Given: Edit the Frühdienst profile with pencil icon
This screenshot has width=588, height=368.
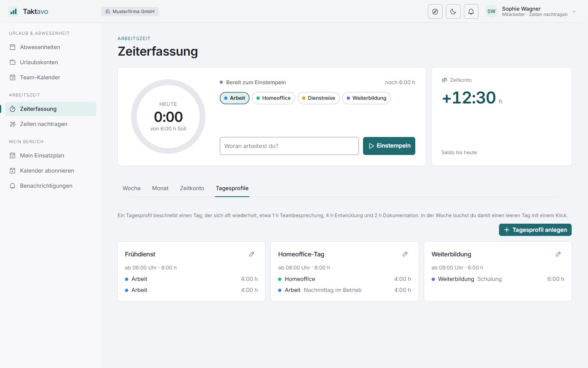Looking at the screenshot, I should click(252, 254).
